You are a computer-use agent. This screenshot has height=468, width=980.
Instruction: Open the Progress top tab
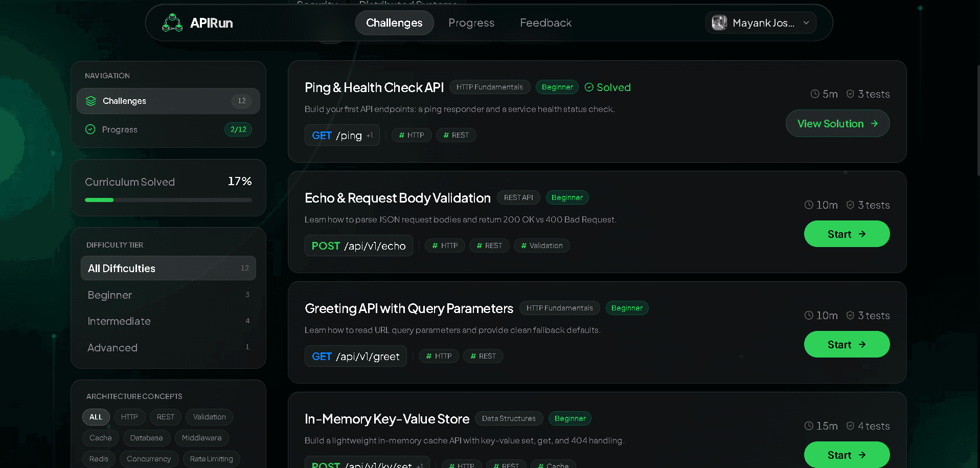471,23
